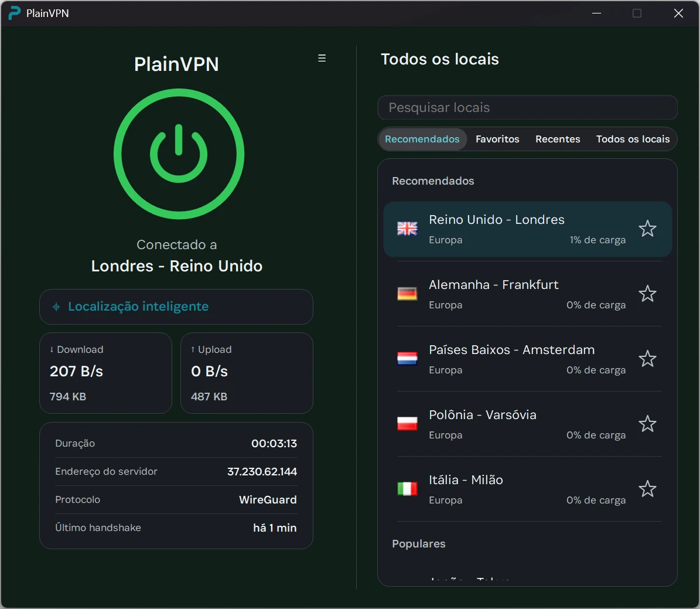
Task: Click the Upload speed 0 B/s
Action: pos(209,371)
